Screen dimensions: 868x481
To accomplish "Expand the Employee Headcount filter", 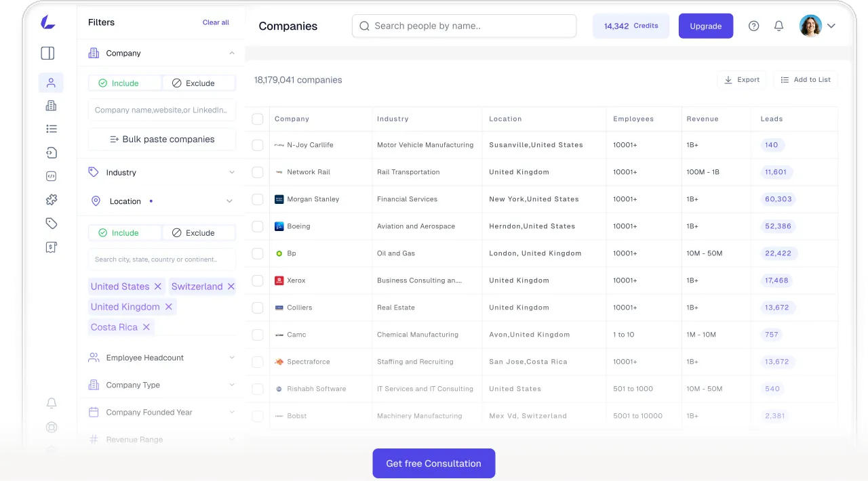I will (231, 358).
